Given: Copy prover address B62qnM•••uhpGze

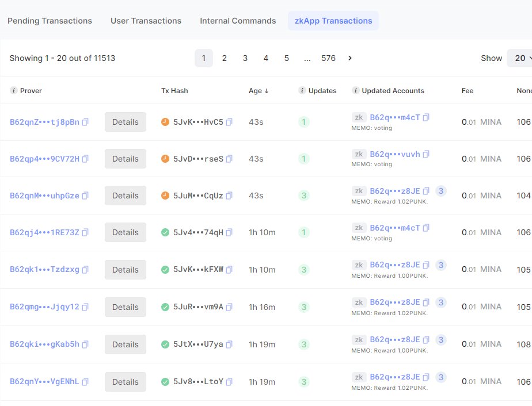Looking at the screenshot, I should coord(85,196).
